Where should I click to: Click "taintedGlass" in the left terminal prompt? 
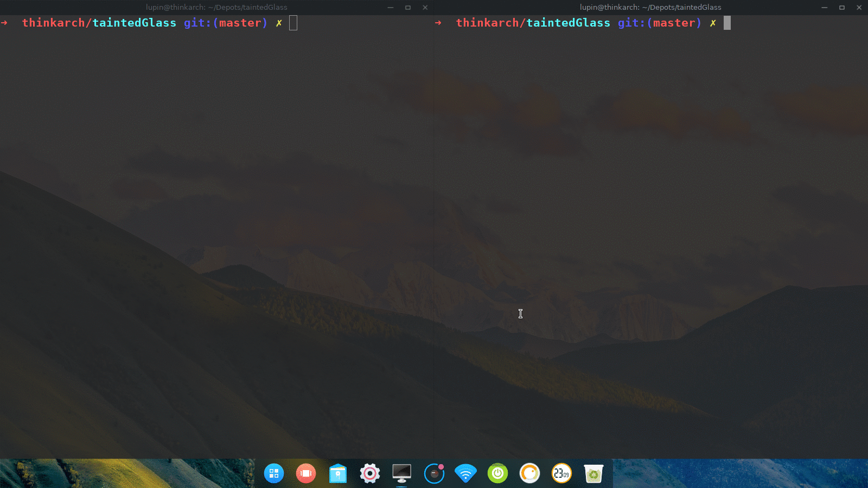tap(135, 23)
